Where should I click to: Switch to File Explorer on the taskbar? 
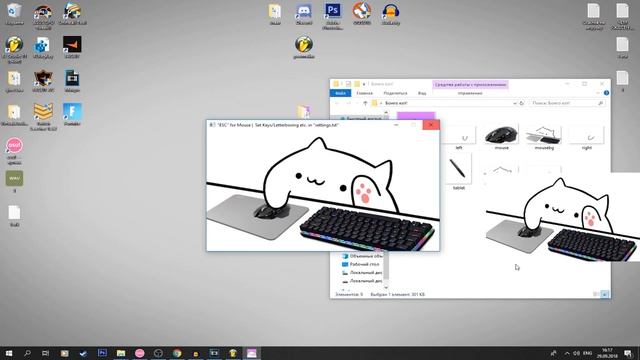click(121, 353)
